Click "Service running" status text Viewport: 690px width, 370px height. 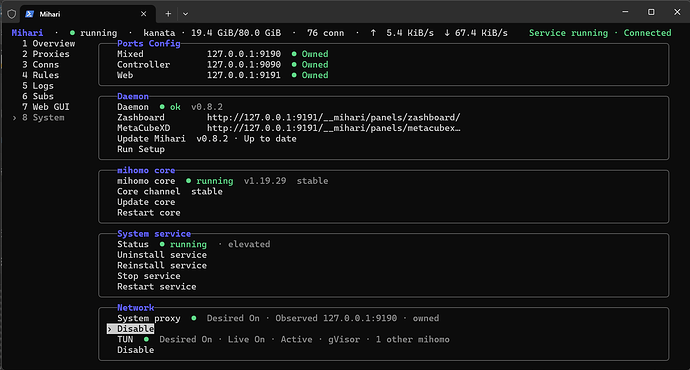point(568,33)
